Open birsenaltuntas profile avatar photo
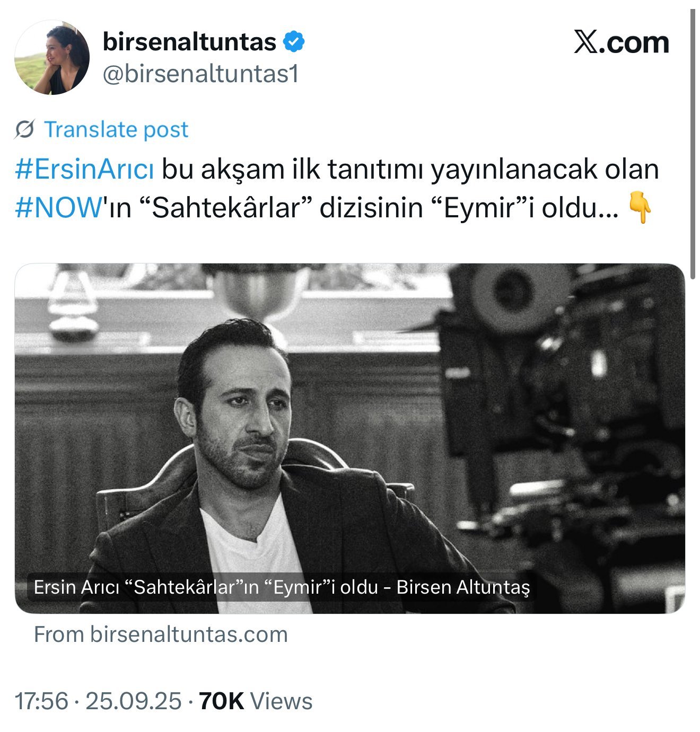 point(52,57)
